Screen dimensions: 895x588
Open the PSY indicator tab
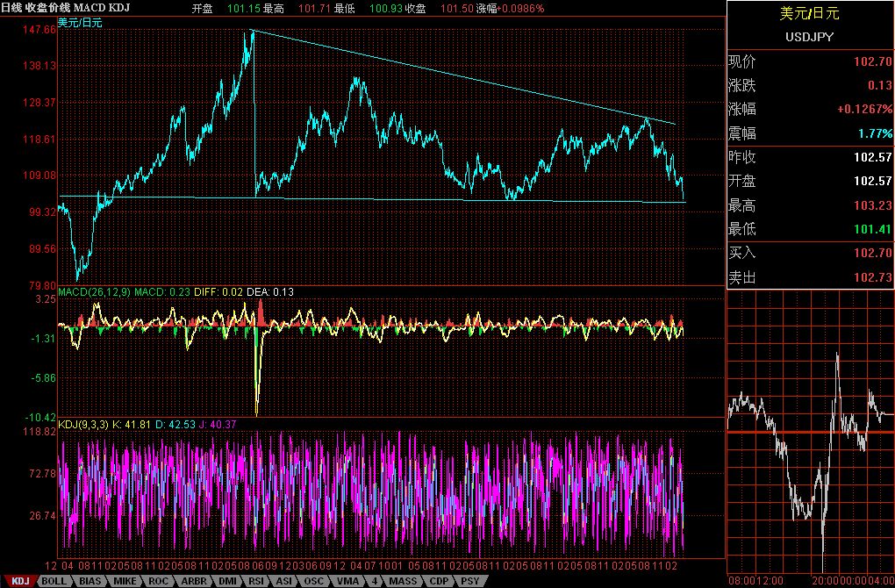point(470,581)
